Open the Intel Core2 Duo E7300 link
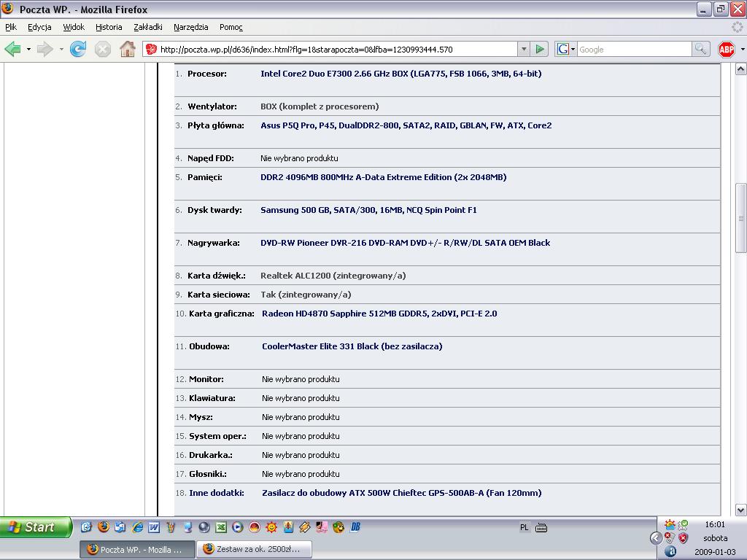This screenshot has width=747, height=560. [x=400, y=74]
